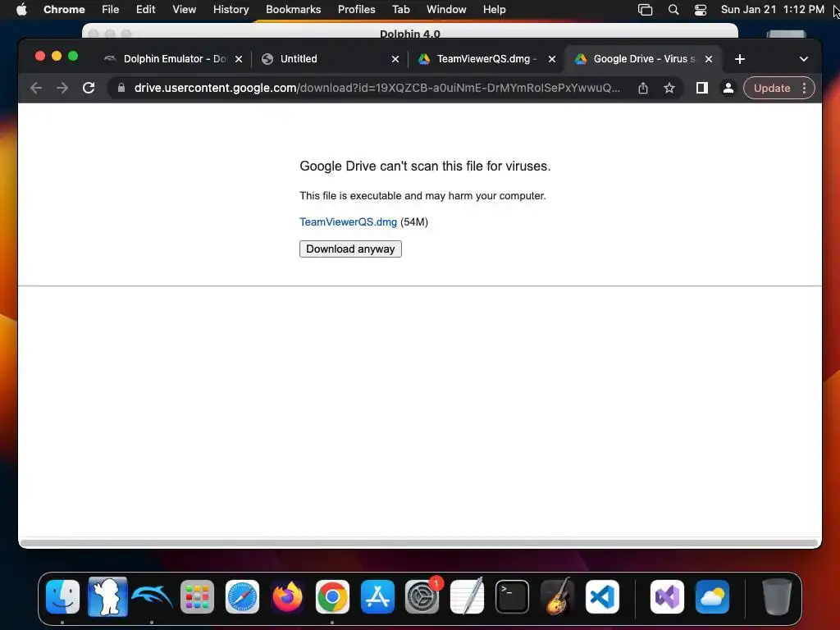Open the cloud app icon in Dock
840x630 pixels.
712,596
